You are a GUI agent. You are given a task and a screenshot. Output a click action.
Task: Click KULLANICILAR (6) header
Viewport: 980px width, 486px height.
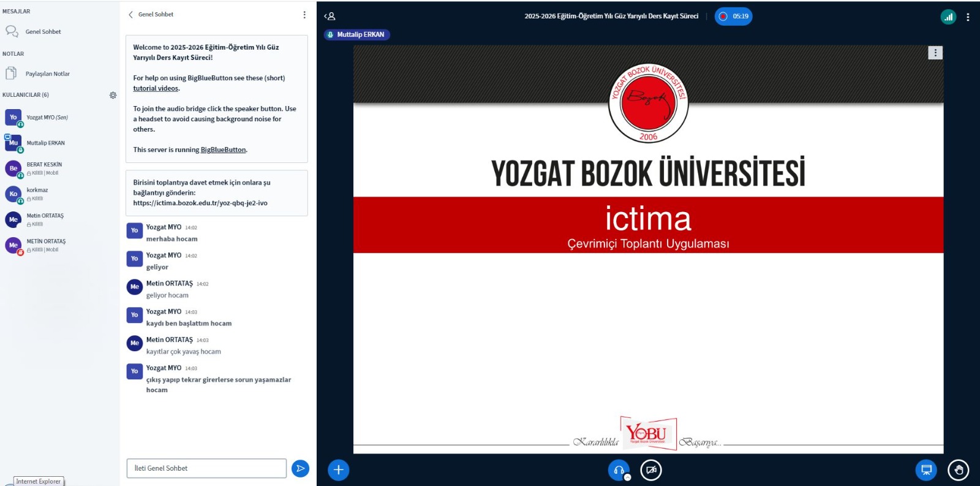[26, 95]
